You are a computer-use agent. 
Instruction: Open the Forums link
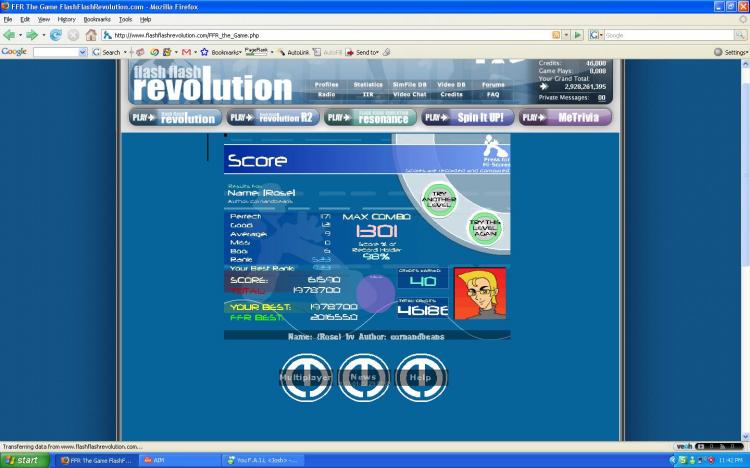point(493,84)
